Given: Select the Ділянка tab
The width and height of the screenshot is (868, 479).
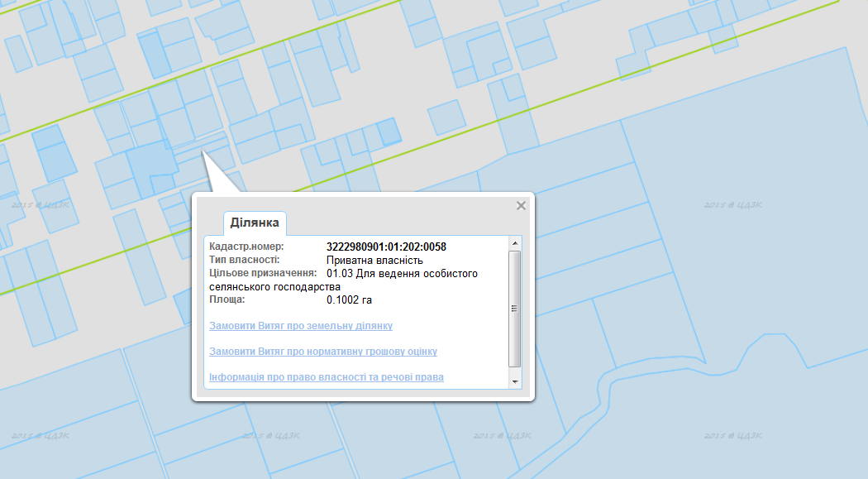Looking at the screenshot, I should tap(255, 223).
